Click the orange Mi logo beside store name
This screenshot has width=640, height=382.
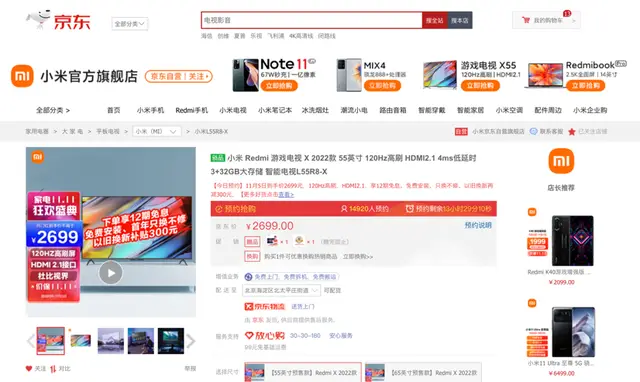tap(22, 76)
